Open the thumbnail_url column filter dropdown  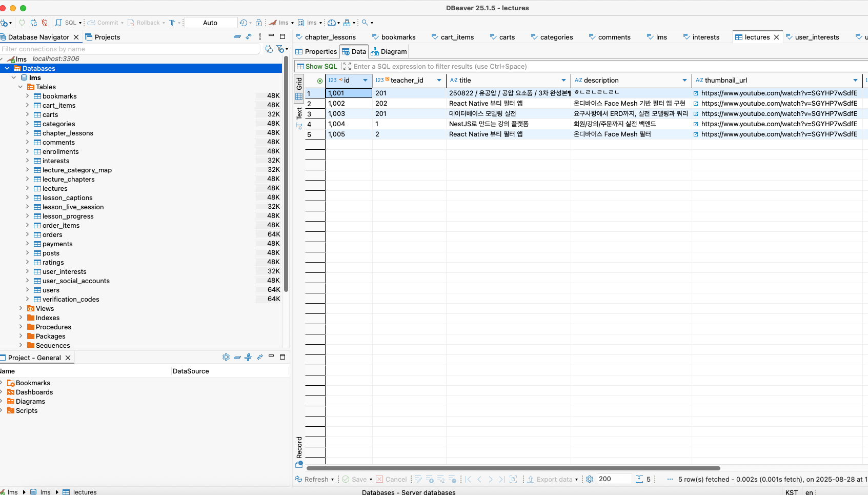point(855,80)
